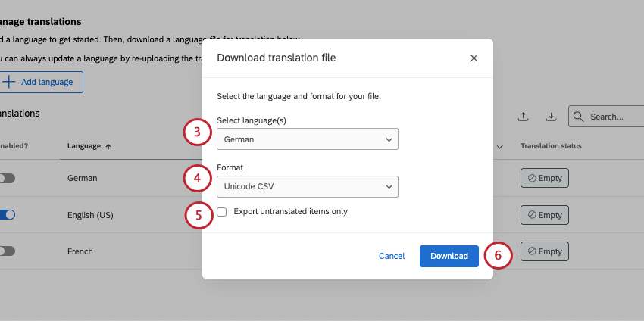Toggle the French language enabled switch

pyautogui.click(x=7, y=251)
